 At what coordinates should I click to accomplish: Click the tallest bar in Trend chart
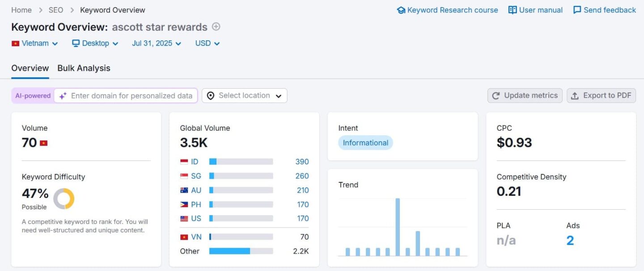pyautogui.click(x=398, y=227)
